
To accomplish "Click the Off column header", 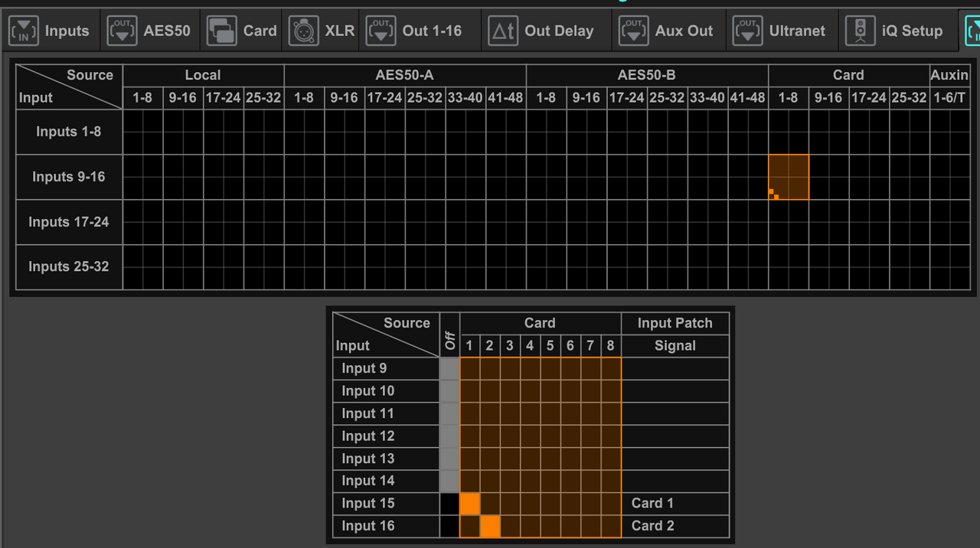I will 450,334.
